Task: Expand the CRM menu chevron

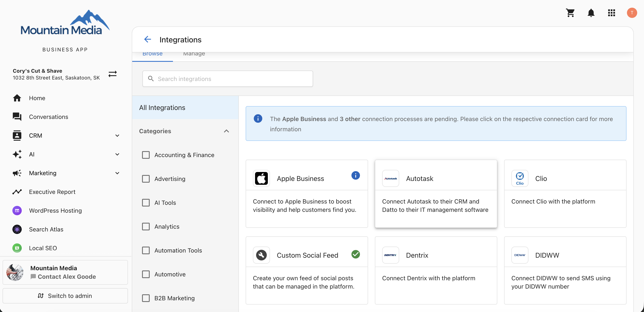Action: click(117, 135)
